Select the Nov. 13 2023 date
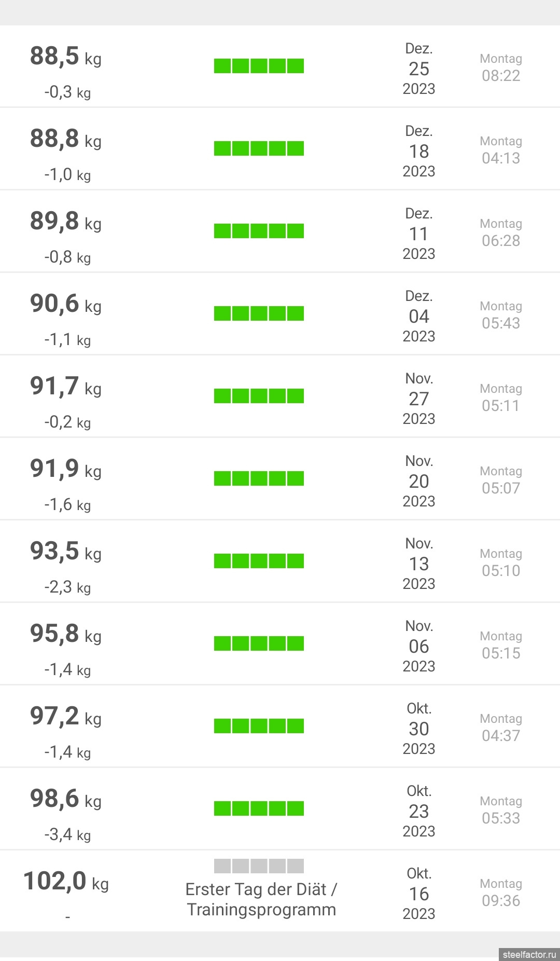This screenshot has height=961, width=560. 419,564
